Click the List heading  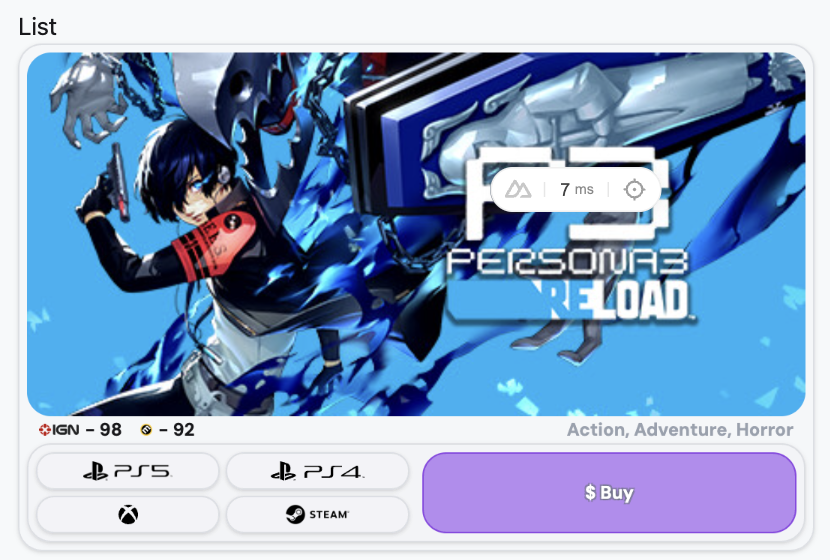[37, 26]
